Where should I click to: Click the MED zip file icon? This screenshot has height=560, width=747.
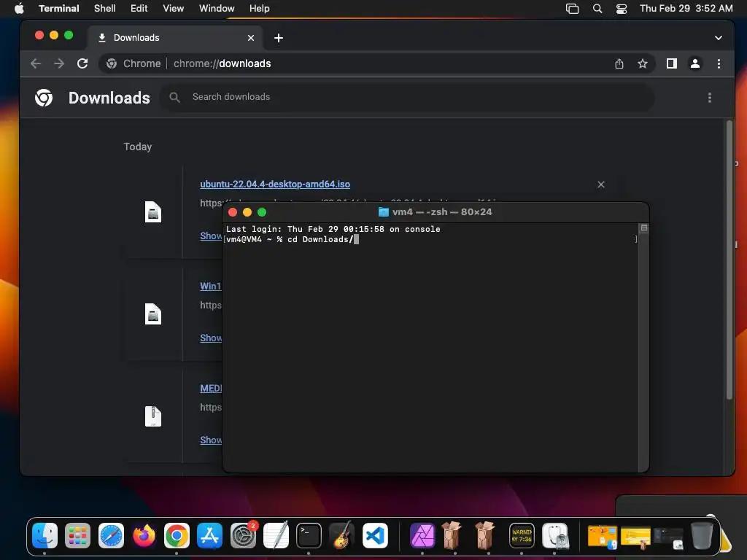[153, 416]
